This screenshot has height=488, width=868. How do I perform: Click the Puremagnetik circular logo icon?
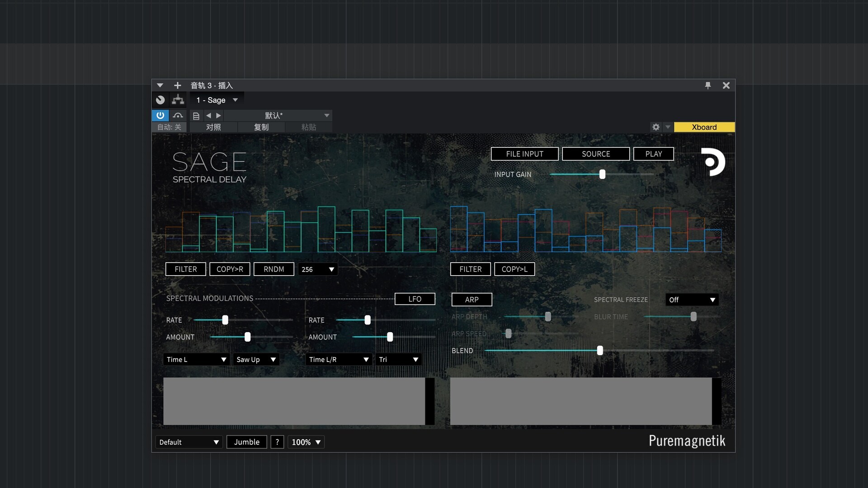click(713, 162)
